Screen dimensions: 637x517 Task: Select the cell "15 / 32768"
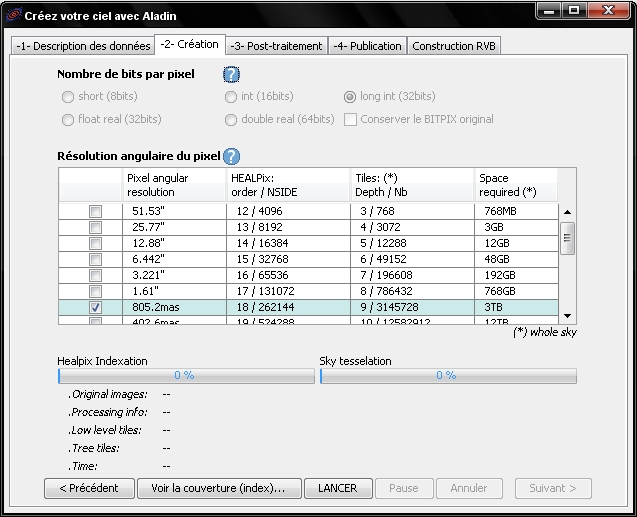tap(288, 259)
